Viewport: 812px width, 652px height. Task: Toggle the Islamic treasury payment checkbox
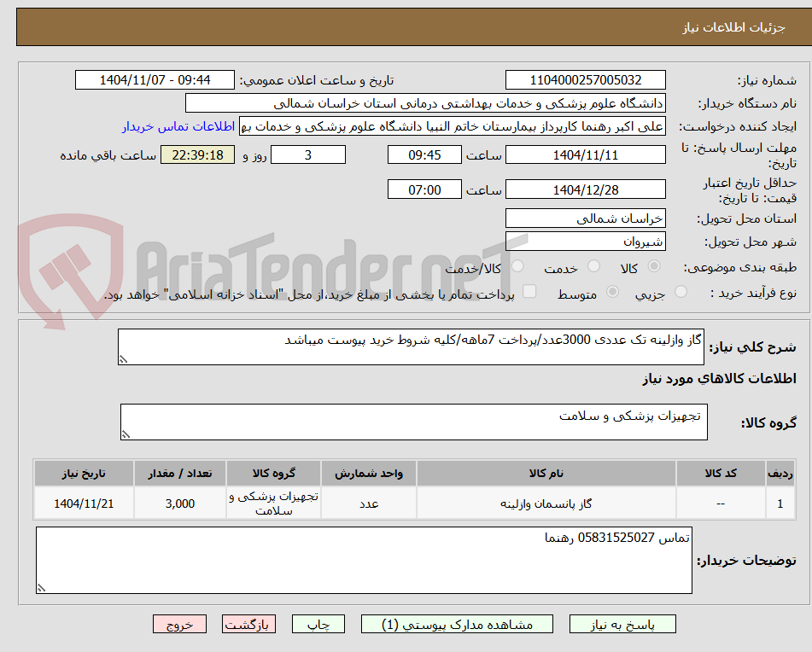click(529, 291)
